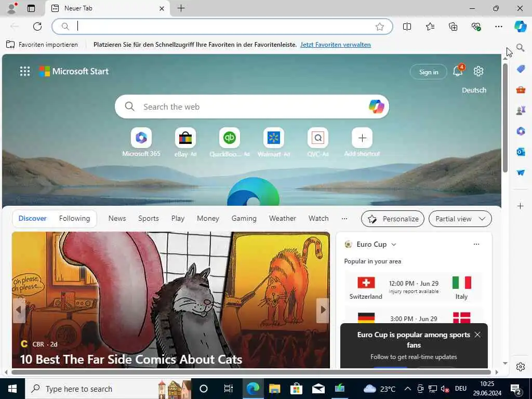Open the Edge profile icon
The height and width of the screenshot is (399, 532).
coord(12,8)
